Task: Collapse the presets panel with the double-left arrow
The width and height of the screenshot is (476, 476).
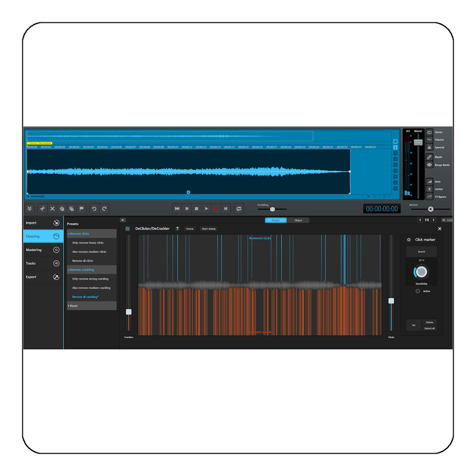Action: coord(122,220)
